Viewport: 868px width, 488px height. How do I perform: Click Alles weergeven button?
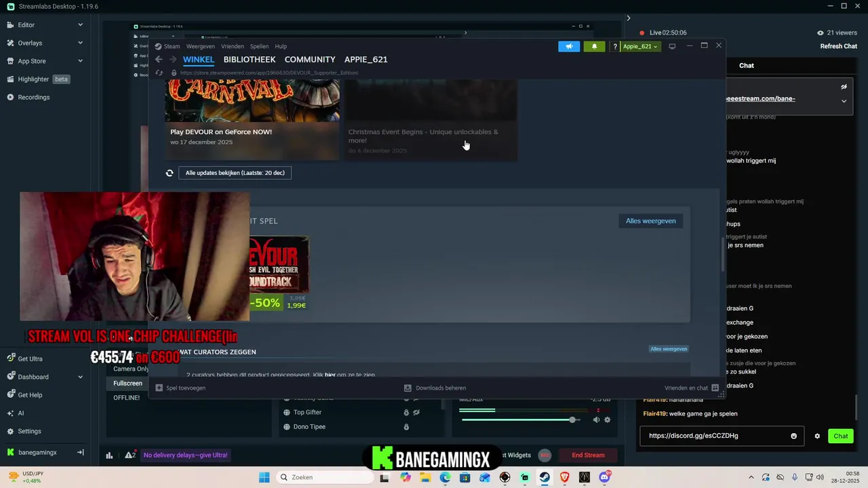coord(650,221)
